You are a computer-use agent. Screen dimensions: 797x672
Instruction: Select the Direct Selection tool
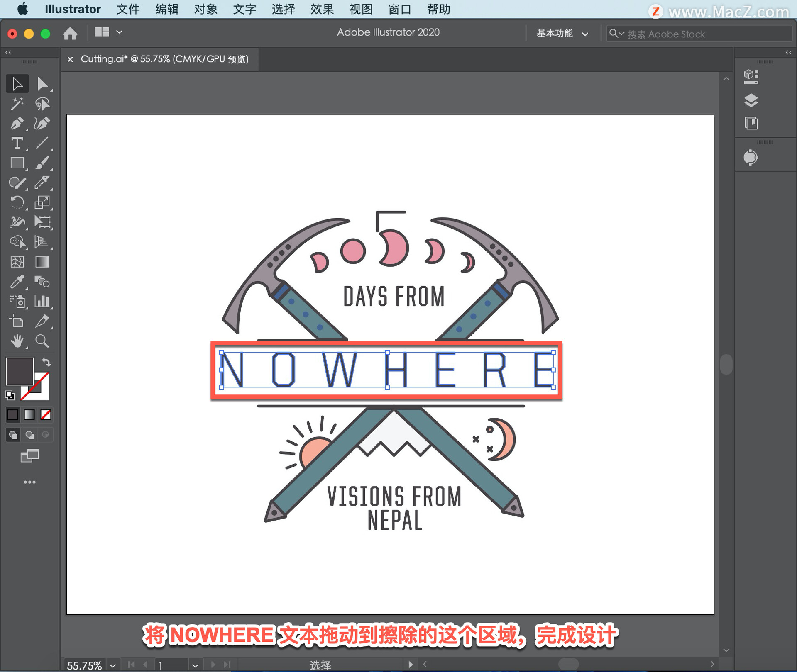42,84
